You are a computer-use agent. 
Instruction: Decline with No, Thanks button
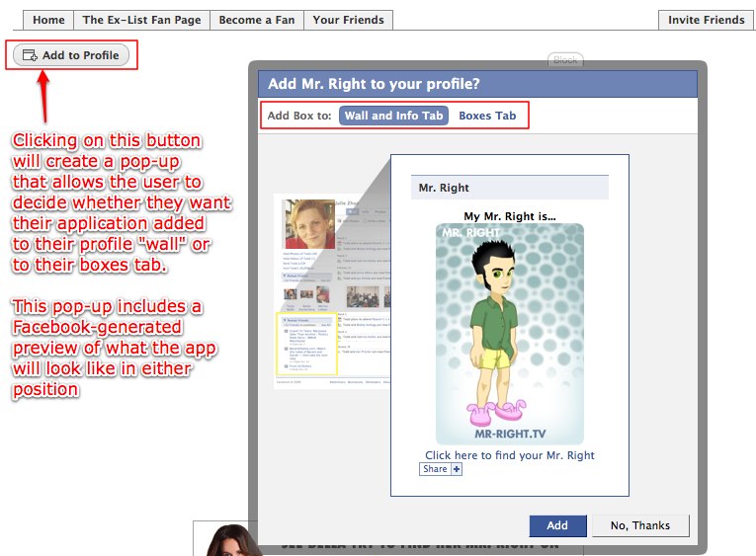click(x=640, y=525)
